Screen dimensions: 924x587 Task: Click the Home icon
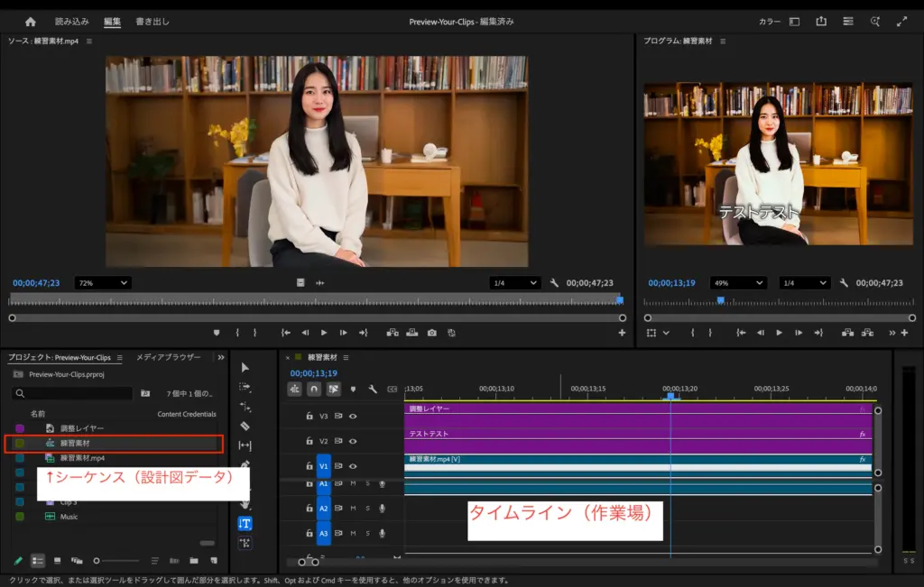[31, 22]
